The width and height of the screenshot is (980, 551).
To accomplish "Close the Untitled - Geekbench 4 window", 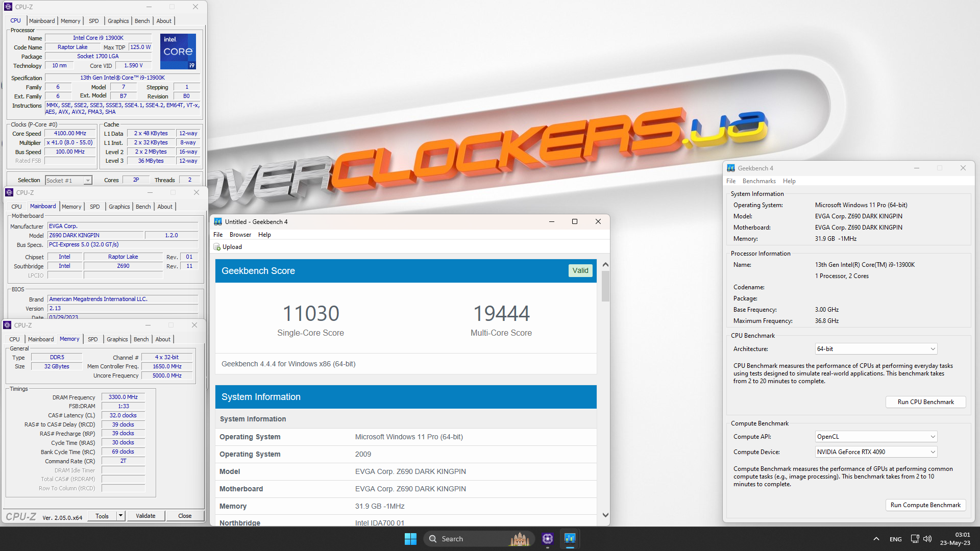I will tap(598, 221).
